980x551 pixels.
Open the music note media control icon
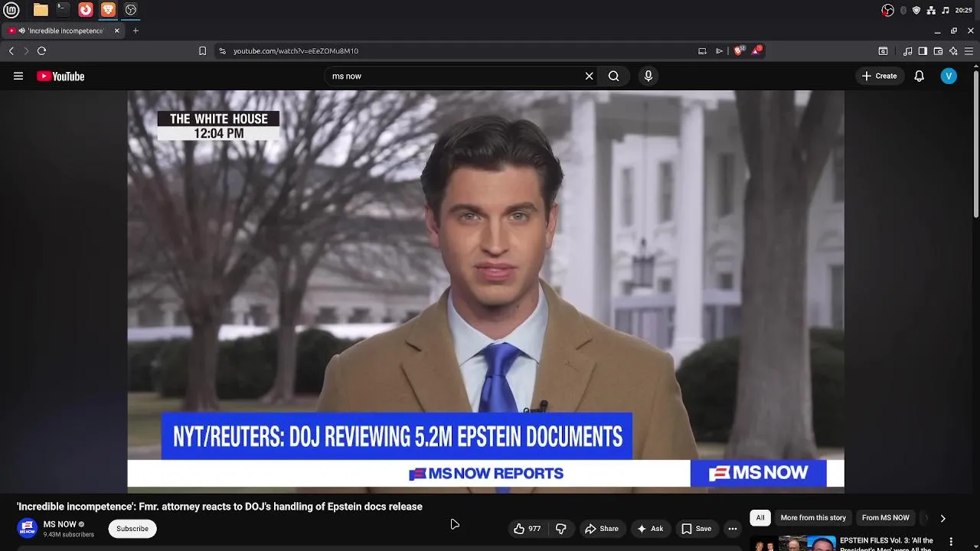tap(908, 51)
